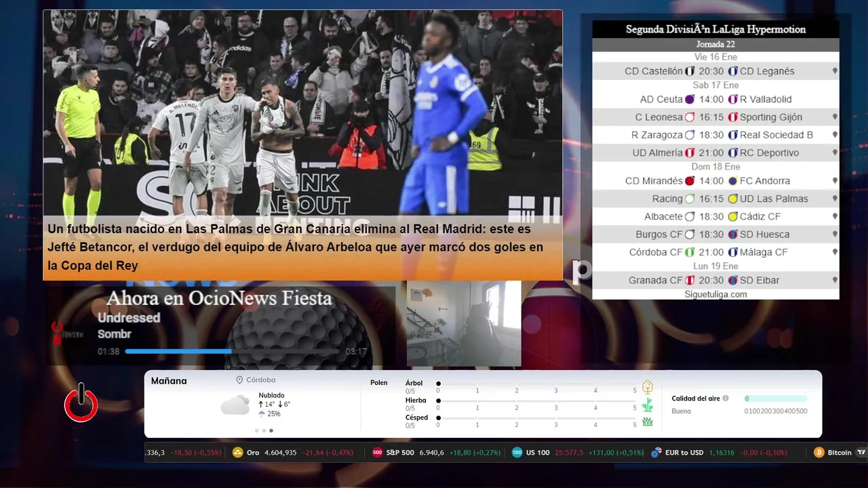The image size is (868, 488).
Task: Select the active dark carousel dot in weather widget
Action: tap(271, 430)
